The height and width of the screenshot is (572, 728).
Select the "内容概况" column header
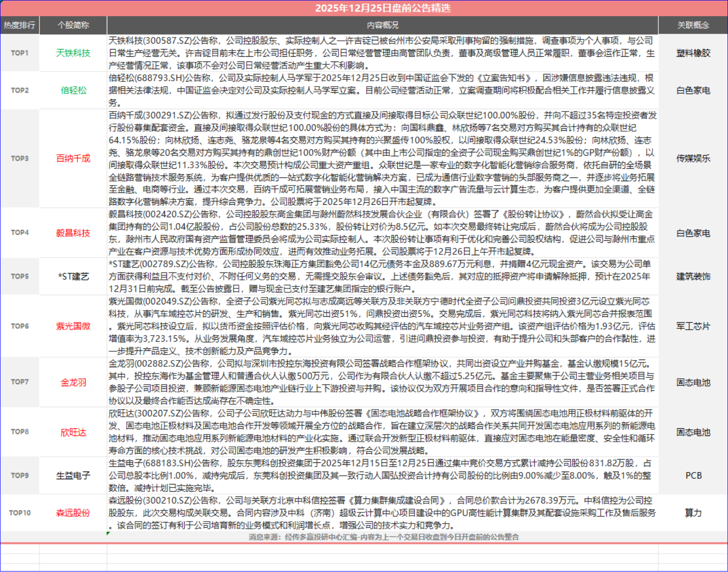click(382, 25)
